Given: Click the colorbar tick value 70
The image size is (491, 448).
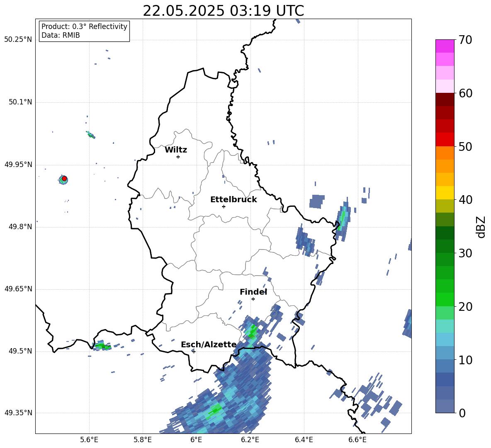Looking at the screenshot, I should (x=465, y=40).
